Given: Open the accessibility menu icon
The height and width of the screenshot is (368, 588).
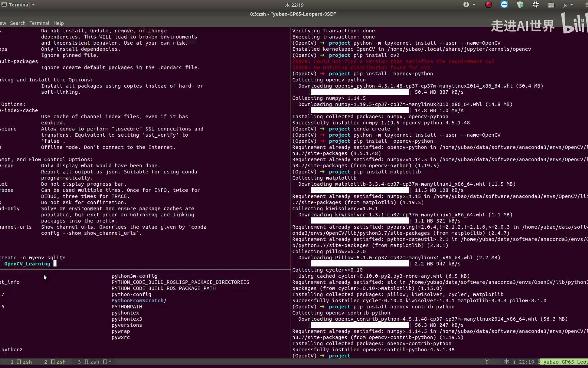Looking at the screenshot, I should 467,5.
